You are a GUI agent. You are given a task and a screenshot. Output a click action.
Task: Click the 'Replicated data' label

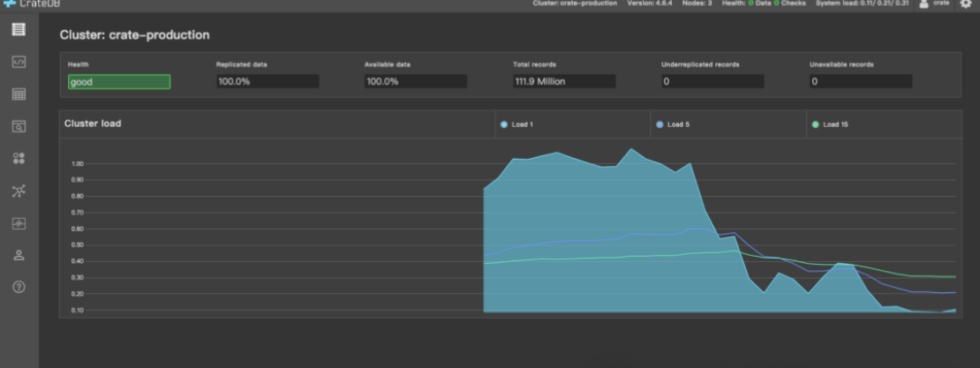pyautogui.click(x=242, y=64)
